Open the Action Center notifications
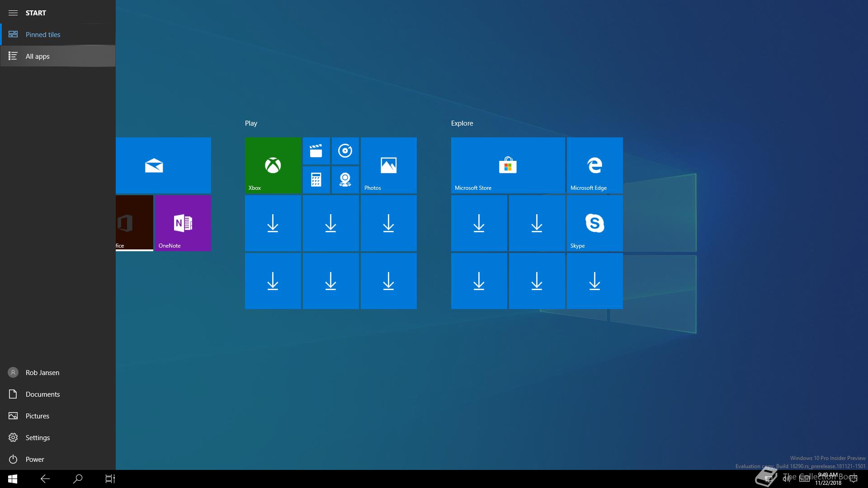The image size is (868, 488). click(854, 479)
